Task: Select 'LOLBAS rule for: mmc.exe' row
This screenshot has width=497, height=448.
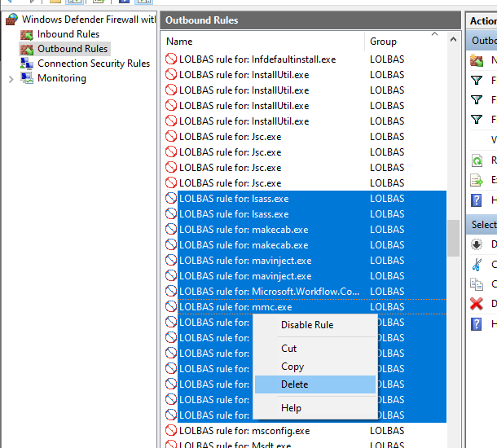Action: 306,307
